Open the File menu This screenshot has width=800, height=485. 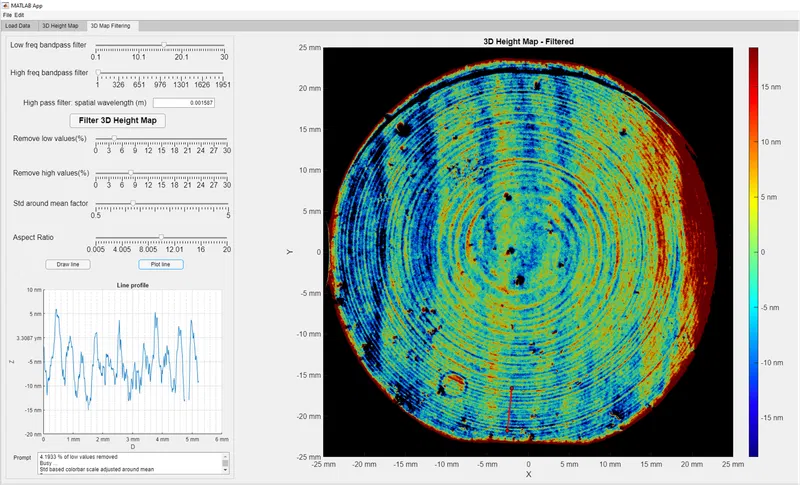point(7,15)
